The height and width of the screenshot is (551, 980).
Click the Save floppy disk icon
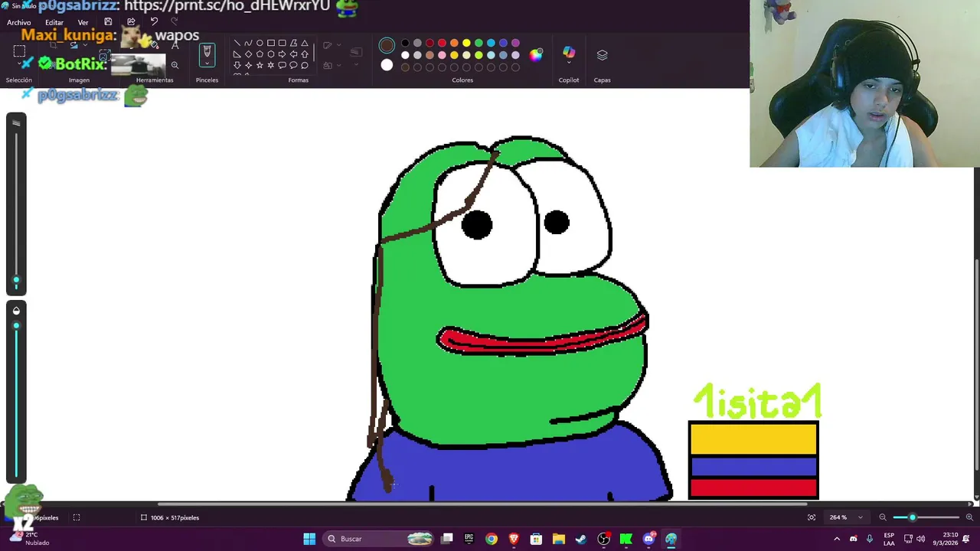coord(108,21)
